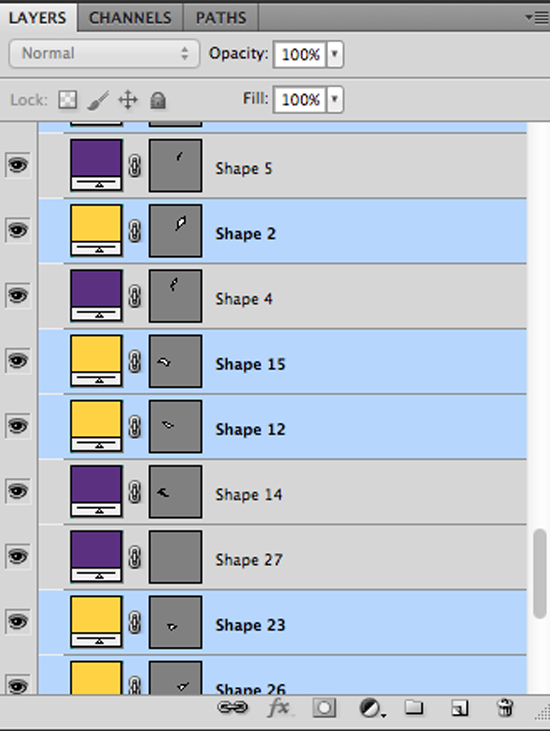Hide the Shape 14 layer

pos(18,491)
